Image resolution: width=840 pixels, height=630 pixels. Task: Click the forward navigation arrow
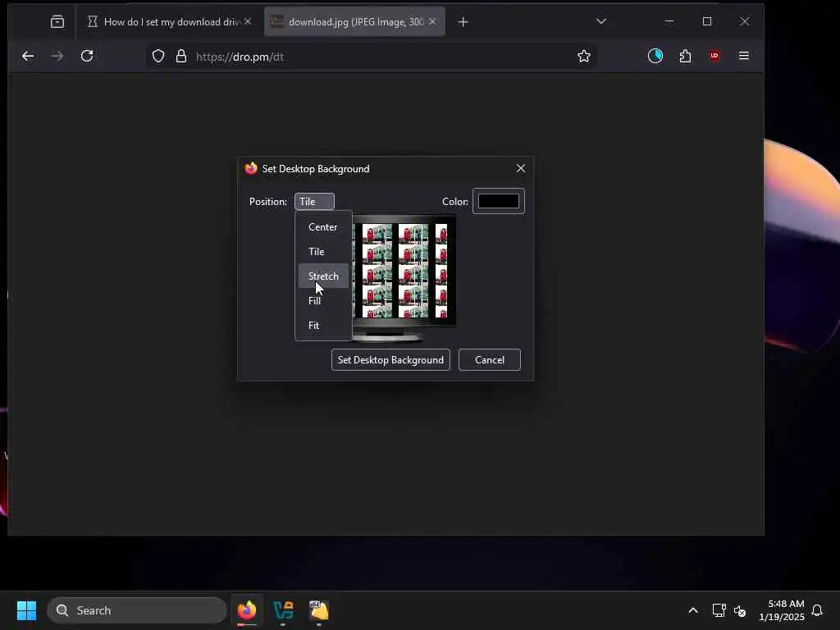[57, 56]
